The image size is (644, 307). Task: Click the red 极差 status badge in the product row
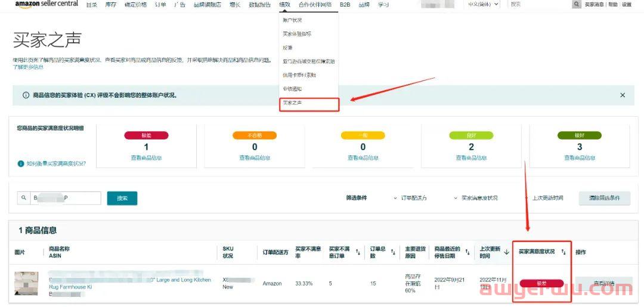(541, 283)
